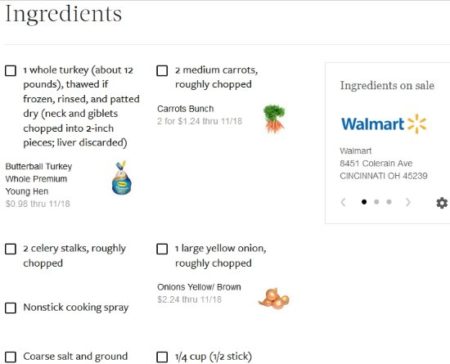Open the Carrots Bunch sale offer
This screenshot has height=364, width=450.
point(186,109)
